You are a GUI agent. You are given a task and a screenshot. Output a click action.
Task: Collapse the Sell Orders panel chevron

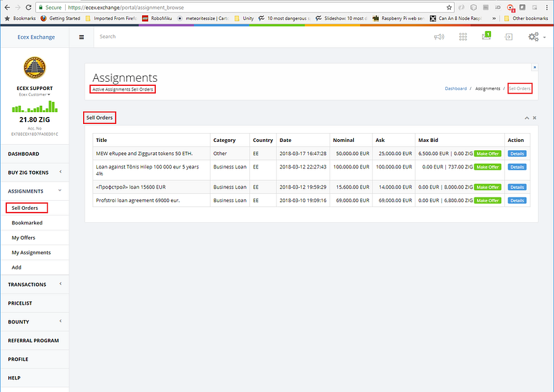527,118
